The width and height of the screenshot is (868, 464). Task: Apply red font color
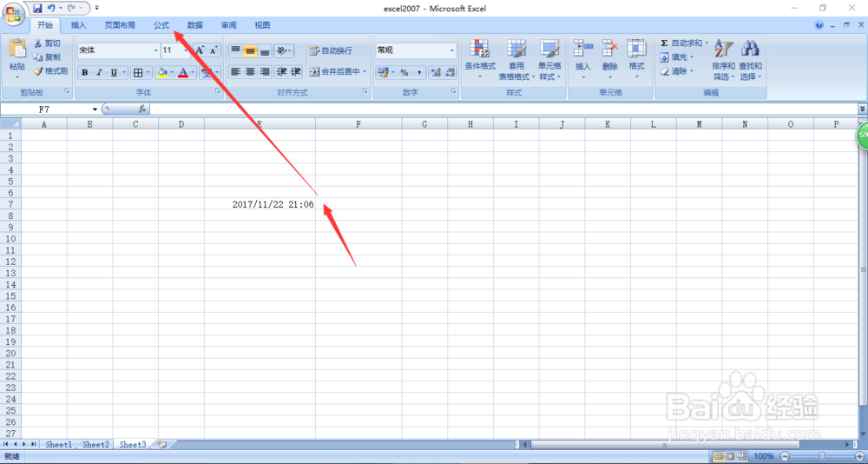point(182,73)
